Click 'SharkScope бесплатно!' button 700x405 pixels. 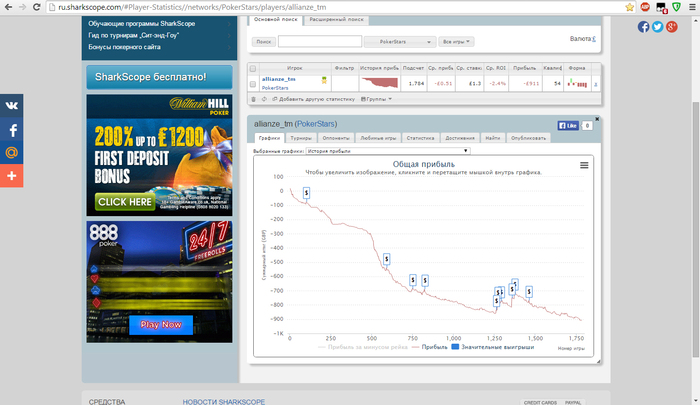159,77
